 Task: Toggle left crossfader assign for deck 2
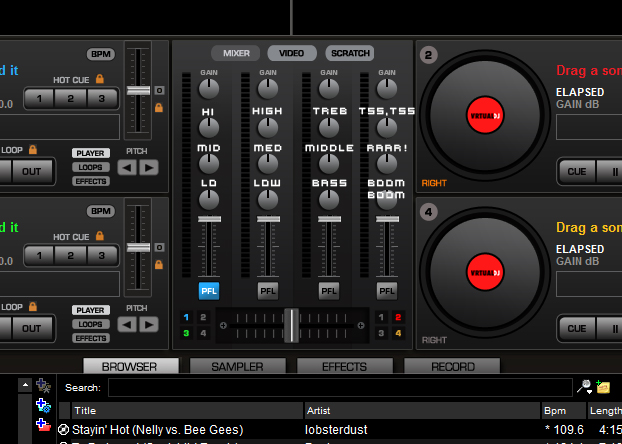tap(203, 317)
